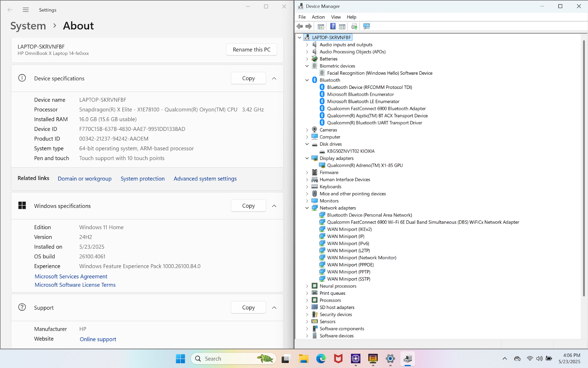
Task: Open the View menu
Action: (336, 17)
